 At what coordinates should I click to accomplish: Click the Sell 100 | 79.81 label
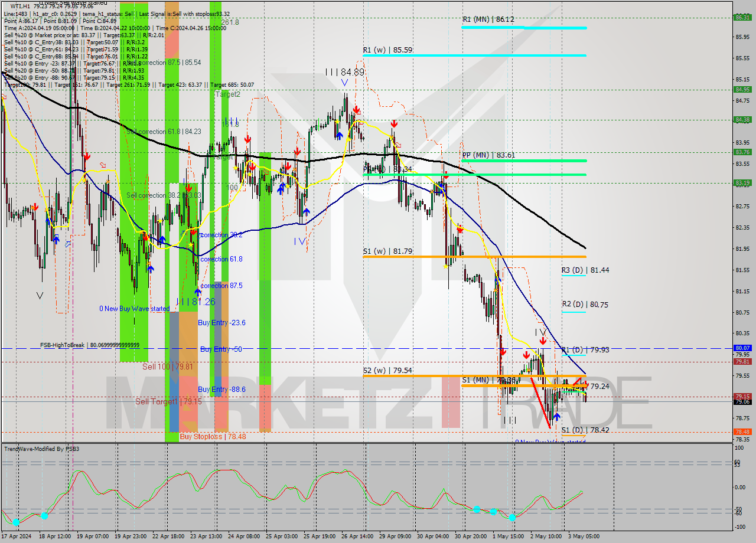point(168,367)
